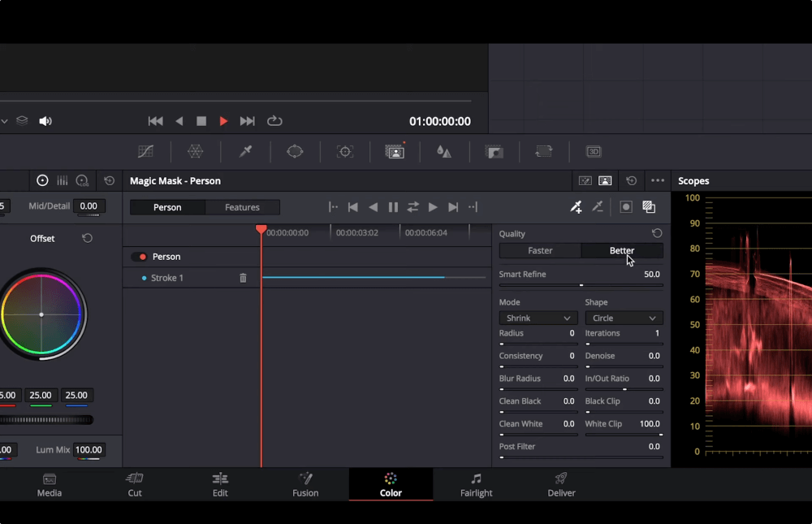Screen dimensions: 812x524
Task: Open the 3D stereoscopic palette
Action: coord(594,151)
